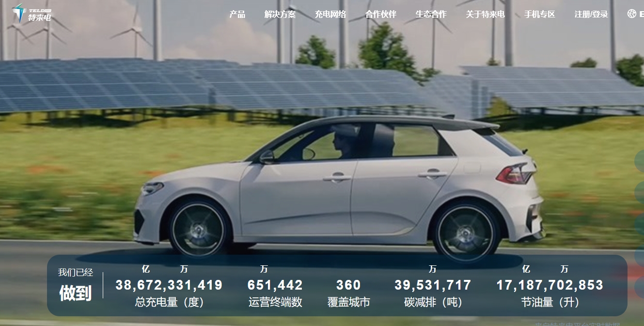Visit the 手机专区 section
This screenshot has height=326, width=644.
click(x=539, y=15)
